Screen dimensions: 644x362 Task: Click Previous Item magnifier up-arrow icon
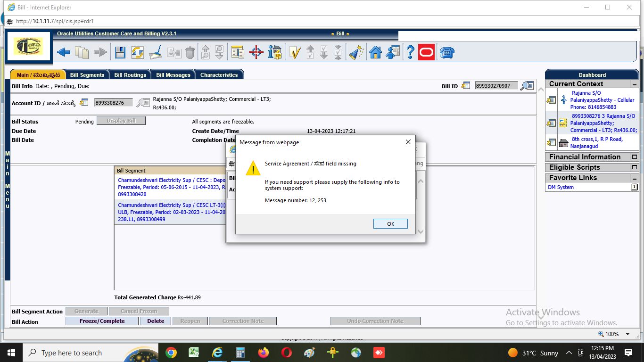206,52
